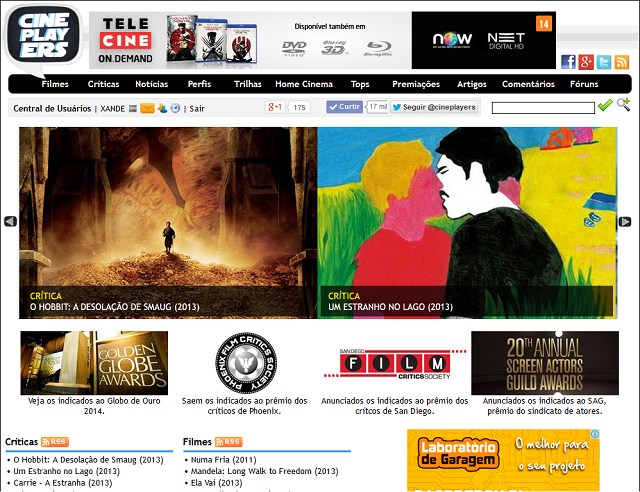This screenshot has height=492, width=640.
Task: Click the Filmes section heading
Action: click(x=197, y=442)
